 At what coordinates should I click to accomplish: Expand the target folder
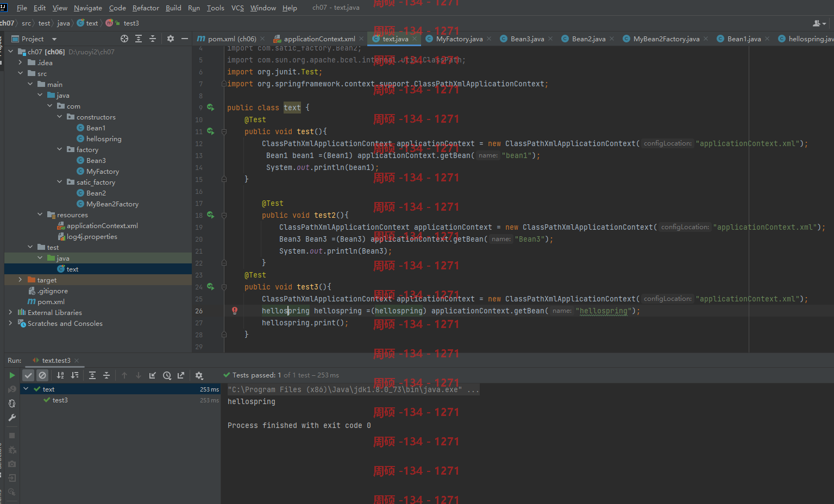21,280
